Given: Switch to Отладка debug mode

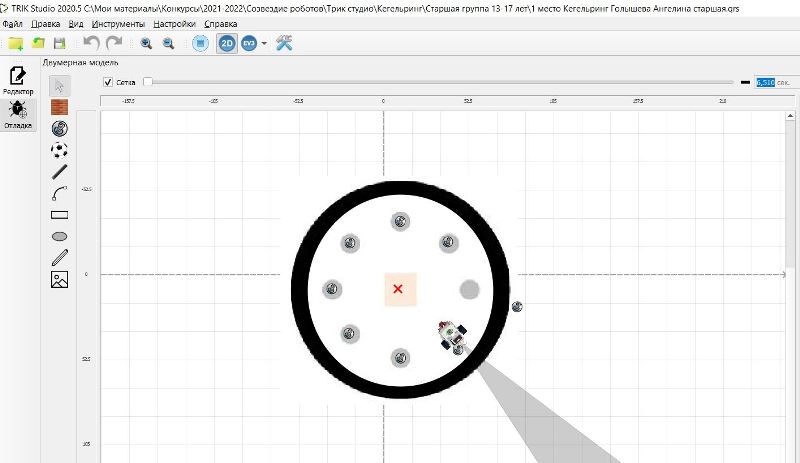Looking at the screenshot, I should coord(18,114).
